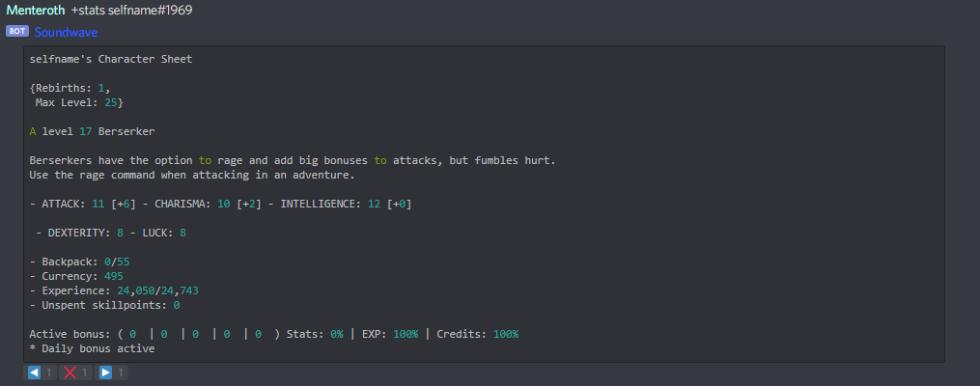
Task: Click the 'Active bonus:' label
Action: click(70, 334)
